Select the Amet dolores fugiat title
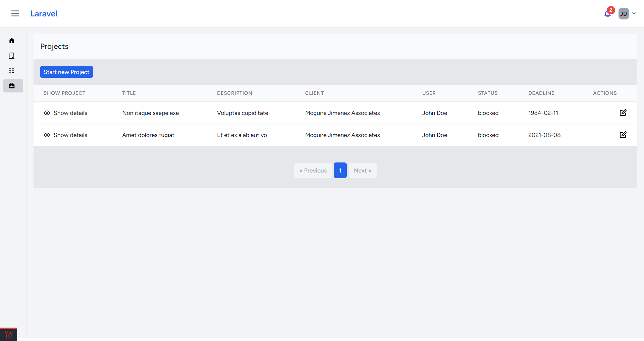644x341 pixels. point(148,135)
